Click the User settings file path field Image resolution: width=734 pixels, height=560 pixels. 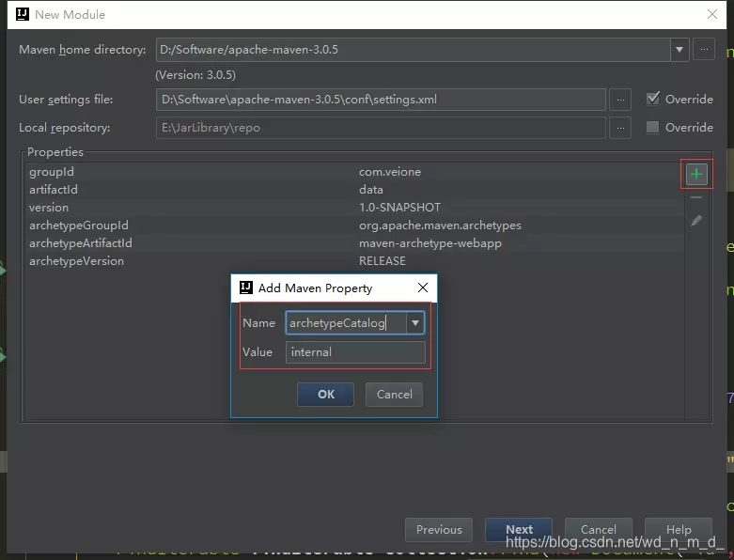pyautogui.click(x=381, y=100)
